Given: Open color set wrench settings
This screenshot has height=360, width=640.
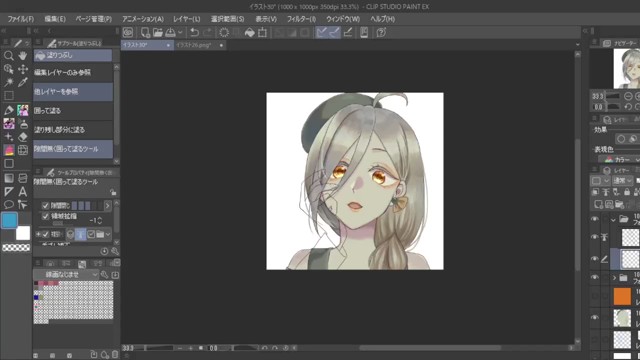Looking at the screenshot, I should [104, 275].
